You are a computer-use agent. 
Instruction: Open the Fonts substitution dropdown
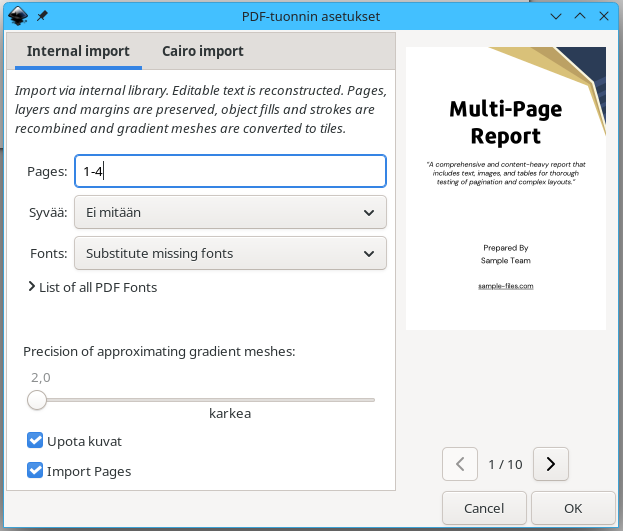(229, 254)
